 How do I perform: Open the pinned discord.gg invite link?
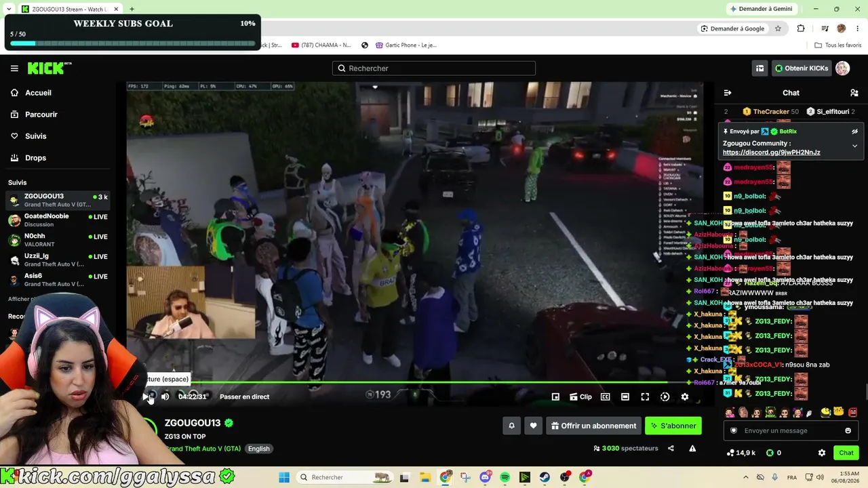(772, 152)
